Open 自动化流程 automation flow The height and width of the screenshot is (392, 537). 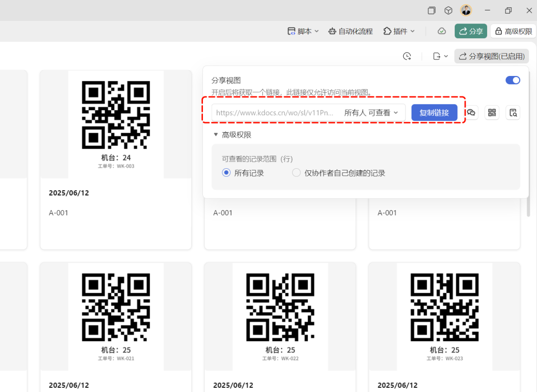pyautogui.click(x=350, y=31)
